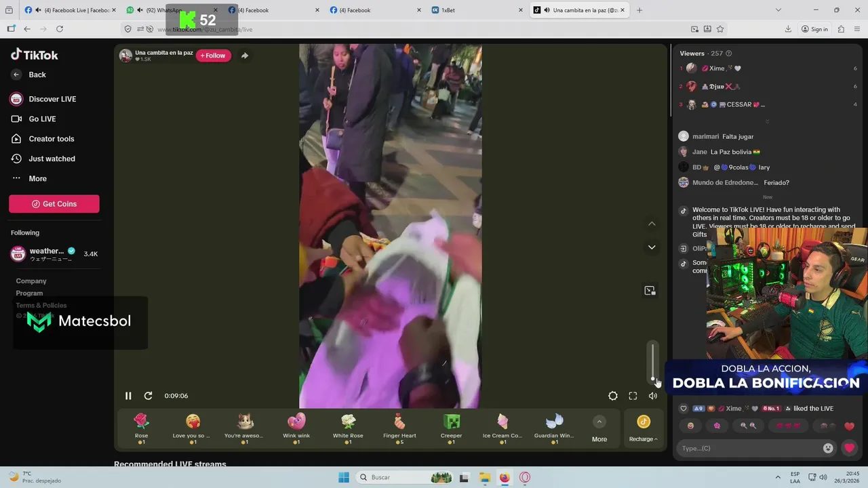Go Back in TikTok sidebar

pyautogui.click(x=28, y=75)
